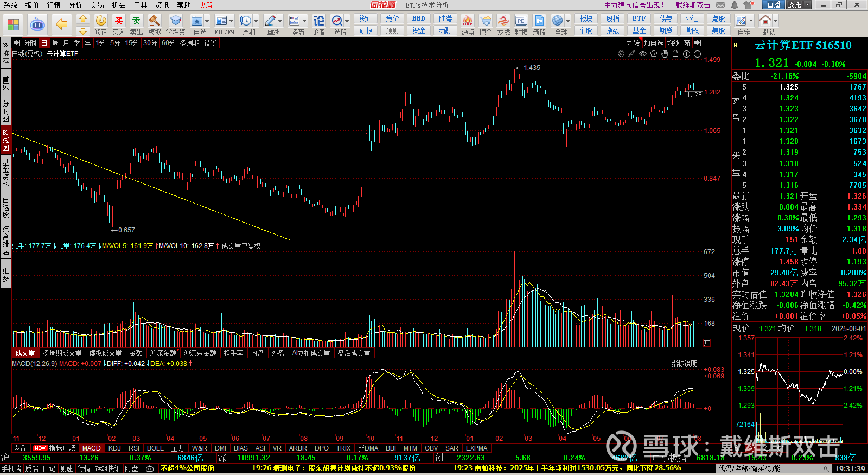Open the mail envelope icon in title bar
This screenshot has width=868, height=475.
click(720, 5)
